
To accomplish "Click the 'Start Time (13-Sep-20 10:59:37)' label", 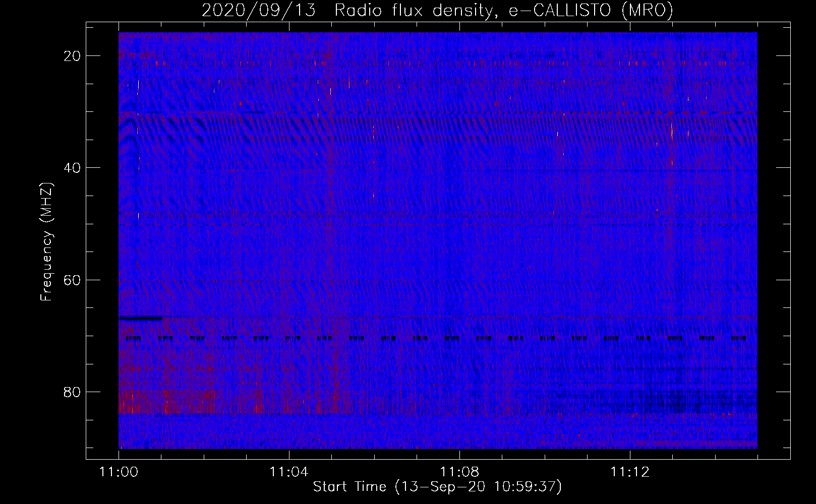I will [x=437, y=487].
